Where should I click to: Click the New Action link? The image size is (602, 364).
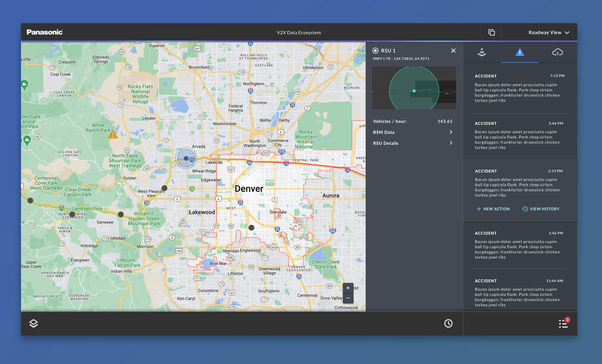(493, 209)
